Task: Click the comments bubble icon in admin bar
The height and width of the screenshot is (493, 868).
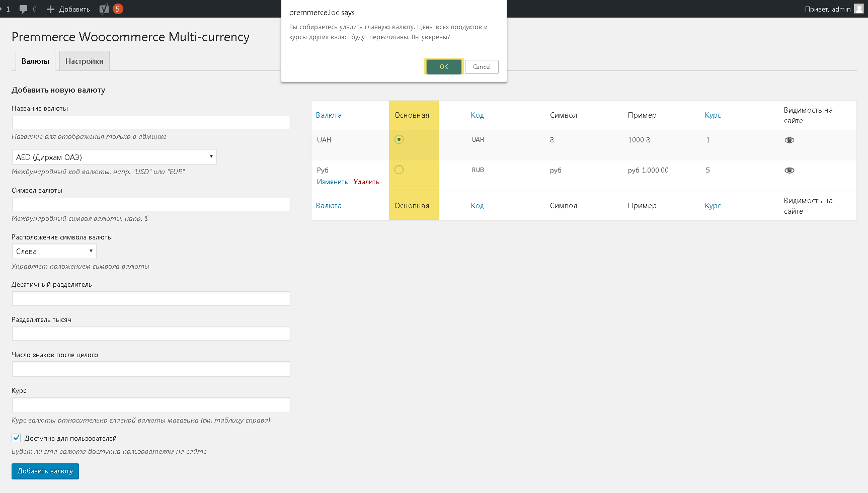Action: point(23,9)
